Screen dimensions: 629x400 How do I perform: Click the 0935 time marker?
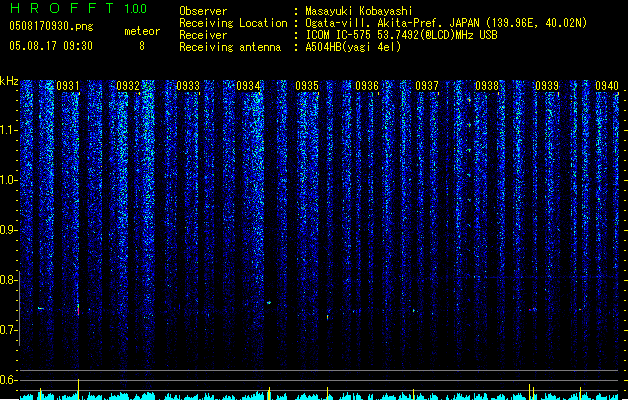click(307, 86)
